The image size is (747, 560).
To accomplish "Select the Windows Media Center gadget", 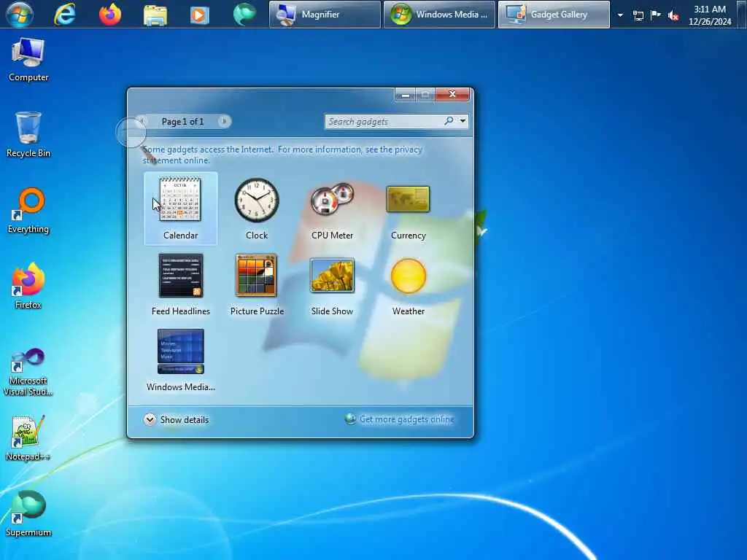I will click(x=181, y=360).
